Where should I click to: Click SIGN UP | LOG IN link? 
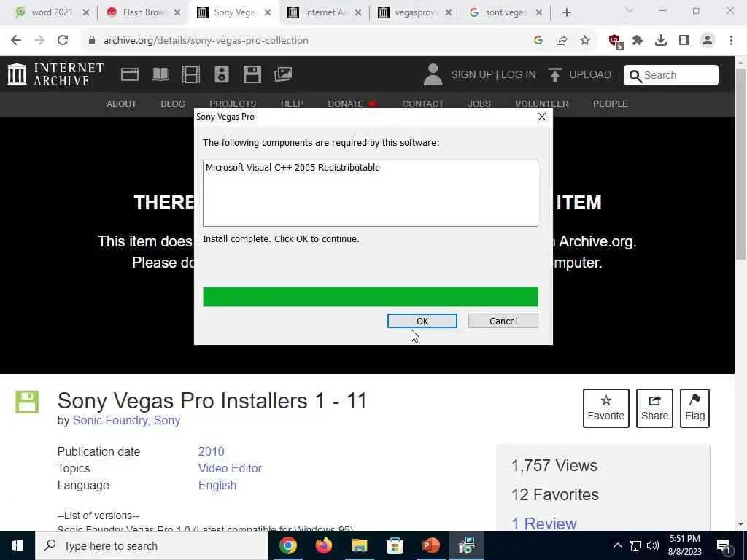coord(493,75)
